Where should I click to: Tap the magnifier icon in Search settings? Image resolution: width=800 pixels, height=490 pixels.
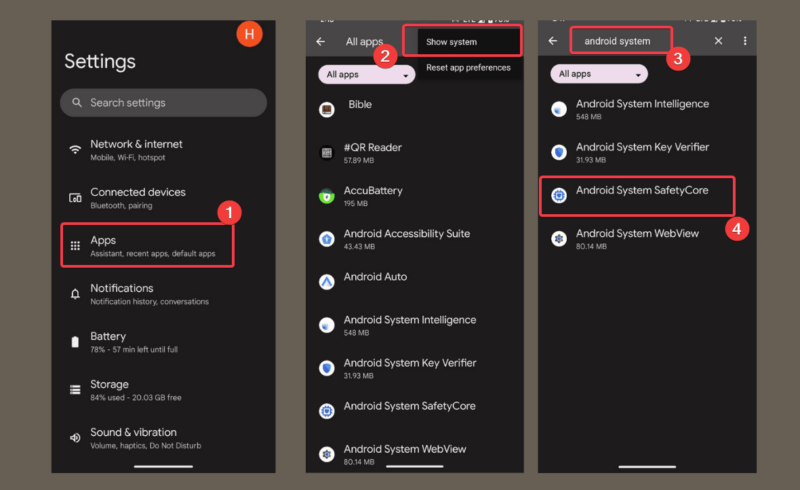tap(77, 103)
